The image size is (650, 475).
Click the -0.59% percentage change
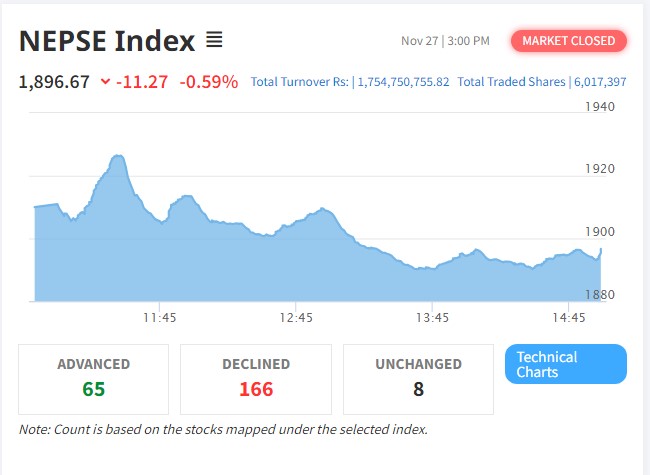point(209,81)
